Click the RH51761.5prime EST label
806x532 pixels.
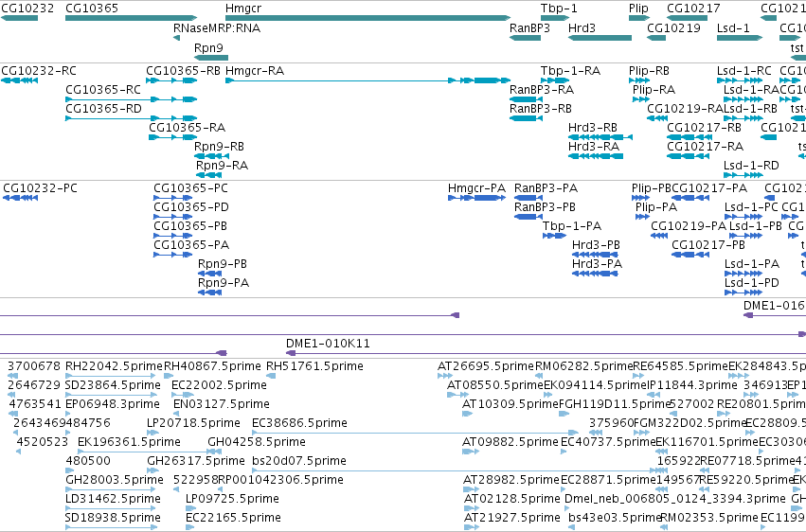click(x=314, y=366)
